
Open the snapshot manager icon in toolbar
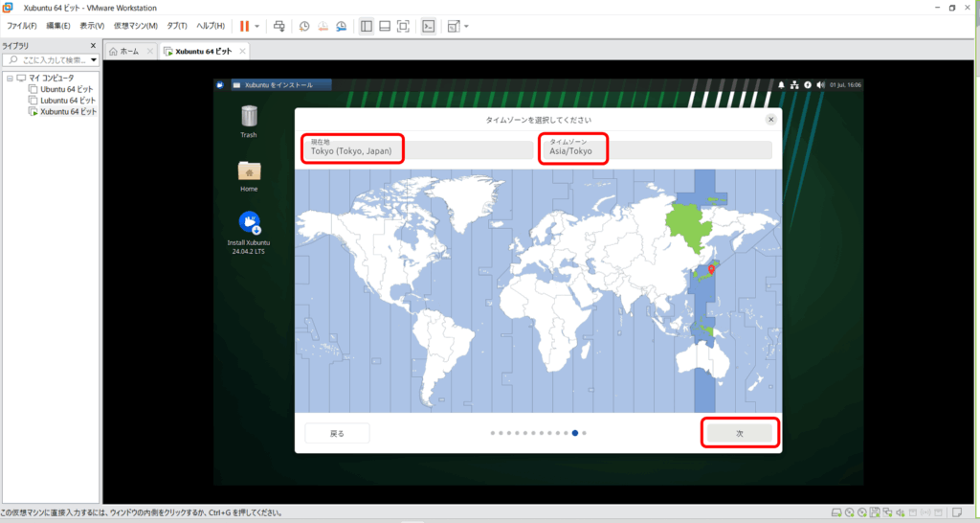tap(339, 26)
